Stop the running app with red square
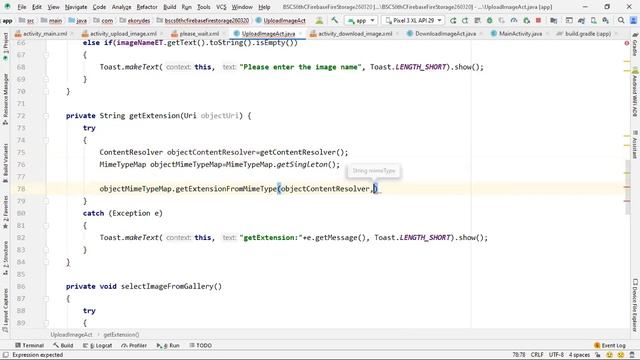This screenshot has height=360, width=640. (538, 20)
